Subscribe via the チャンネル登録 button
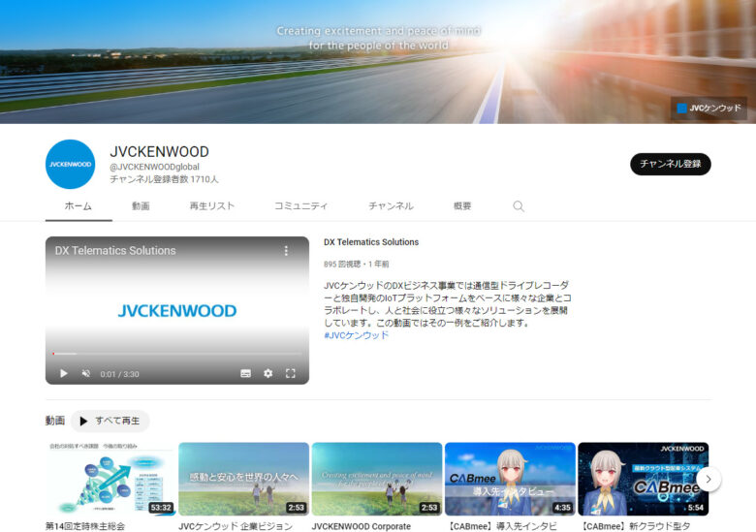The height and width of the screenshot is (532, 756). (670, 164)
